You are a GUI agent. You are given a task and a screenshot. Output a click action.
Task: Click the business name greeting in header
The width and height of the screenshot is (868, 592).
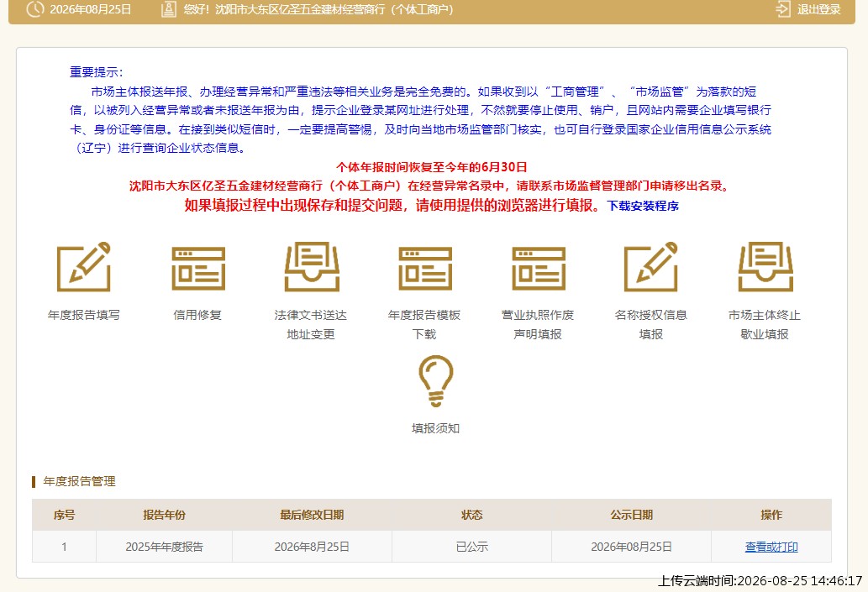pyautogui.click(x=318, y=9)
